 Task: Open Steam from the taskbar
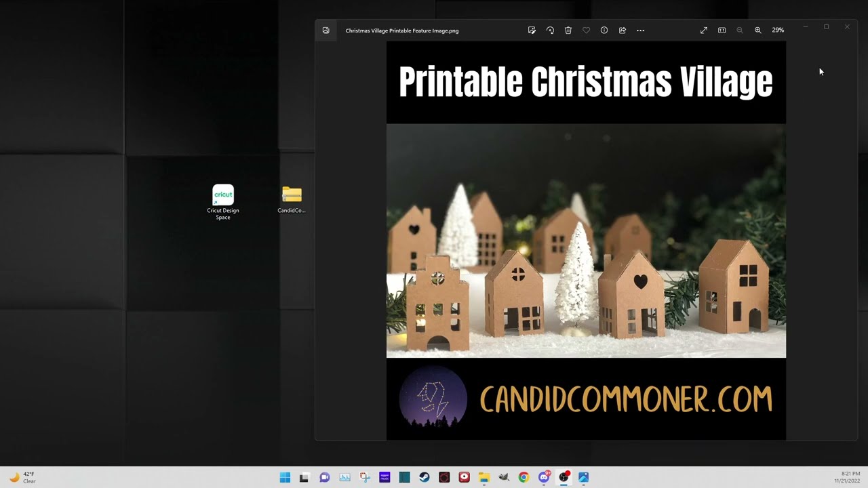point(424,477)
